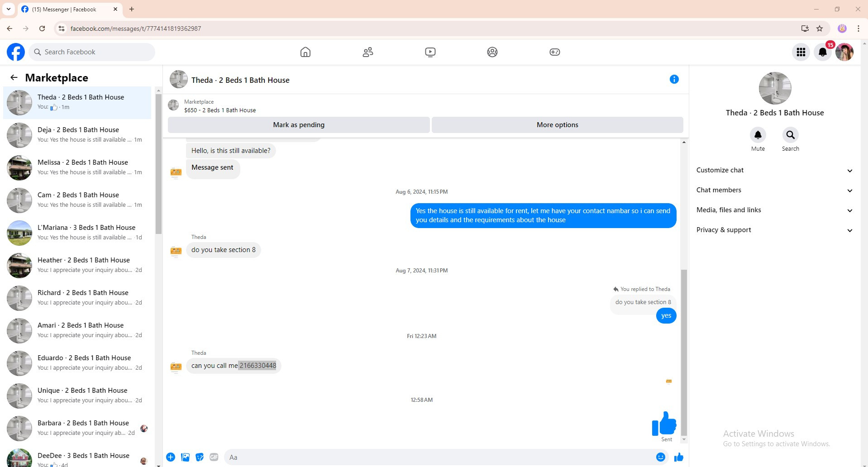Bookmark this page with the star icon

[820, 29]
